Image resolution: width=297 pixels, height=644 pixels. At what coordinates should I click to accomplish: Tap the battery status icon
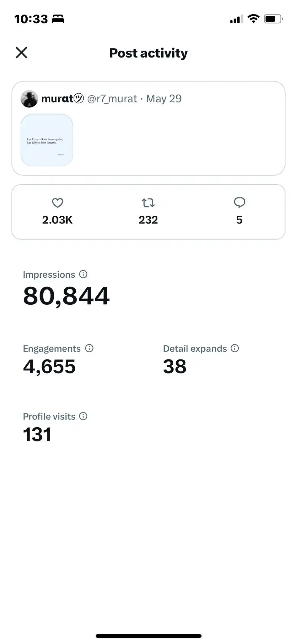point(273,19)
